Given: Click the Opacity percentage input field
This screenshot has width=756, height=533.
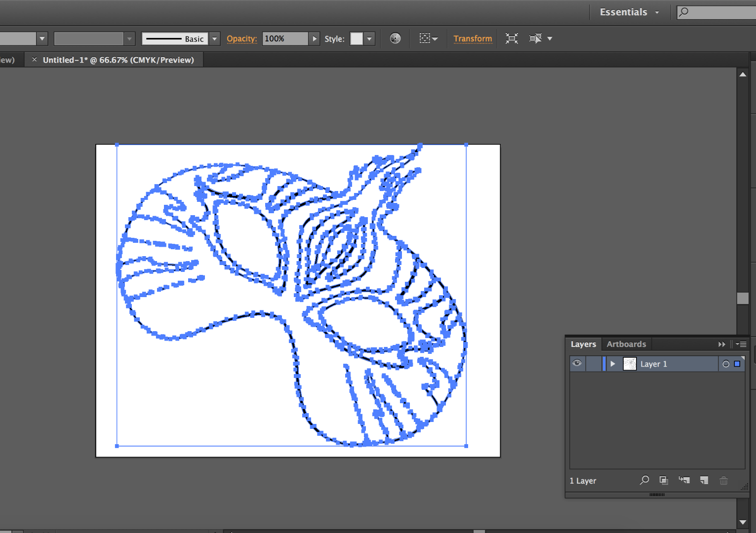Looking at the screenshot, I should click(x=285, y=38).
